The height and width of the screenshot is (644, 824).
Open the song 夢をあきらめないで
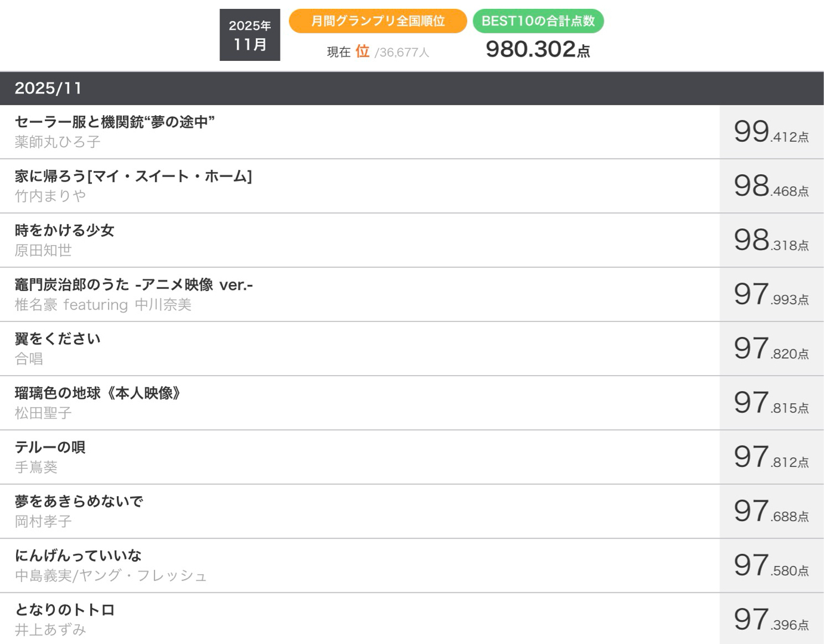79,502
